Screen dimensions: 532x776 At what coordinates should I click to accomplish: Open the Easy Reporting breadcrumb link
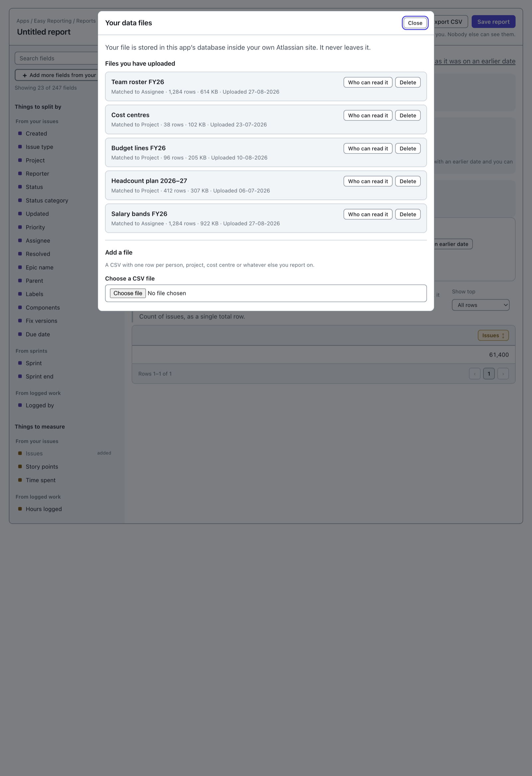(53, 21)
